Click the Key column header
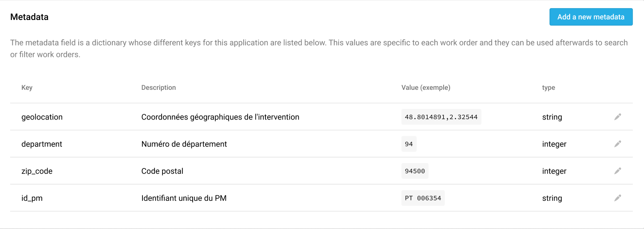Image resolution: width=644 pixels, height=229 pixels. (x=27, y=88)
